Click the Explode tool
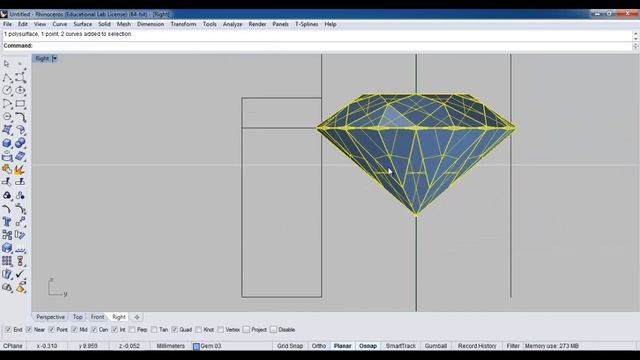640x360 pixels. [x=20, y=169]
